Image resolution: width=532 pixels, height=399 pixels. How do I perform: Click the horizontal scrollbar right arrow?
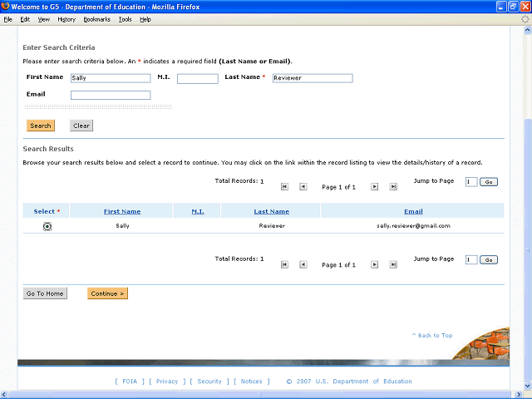pos(520,395)
